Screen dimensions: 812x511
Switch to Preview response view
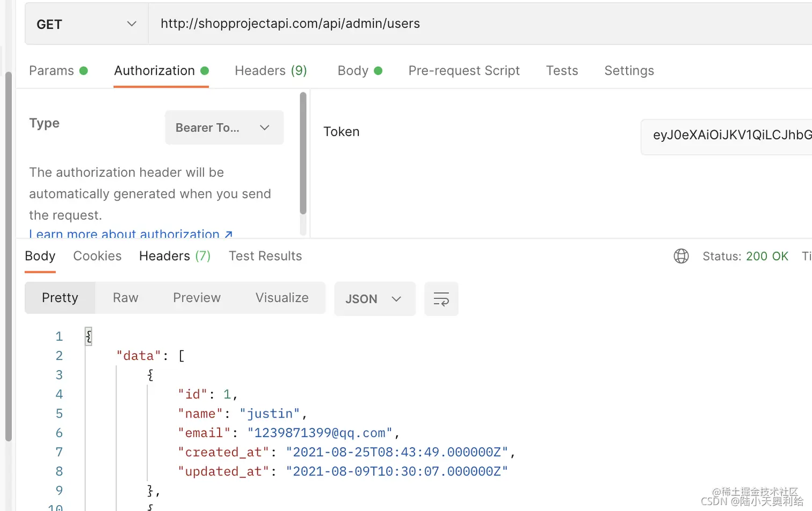coord(197,298)
